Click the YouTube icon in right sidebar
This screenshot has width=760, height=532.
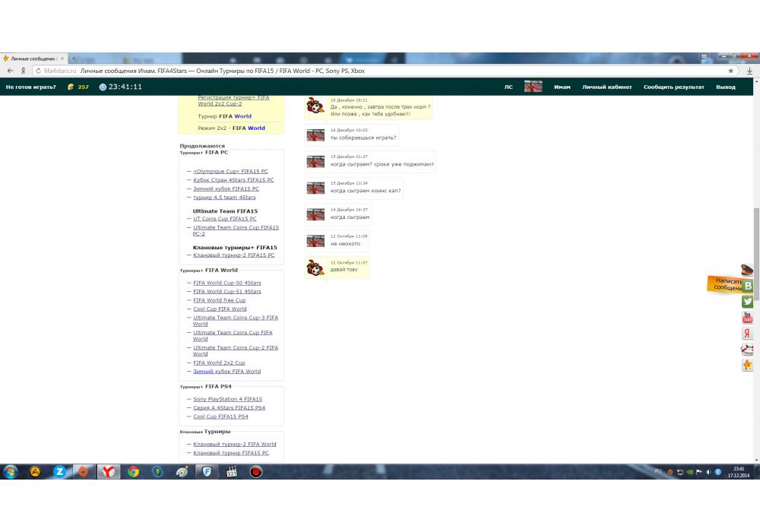click(x=748, y=318)
